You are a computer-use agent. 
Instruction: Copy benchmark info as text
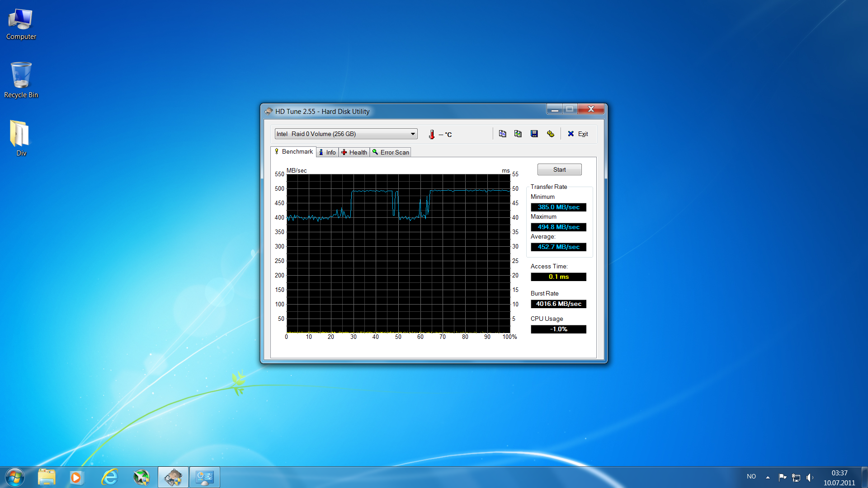point(502,134)
